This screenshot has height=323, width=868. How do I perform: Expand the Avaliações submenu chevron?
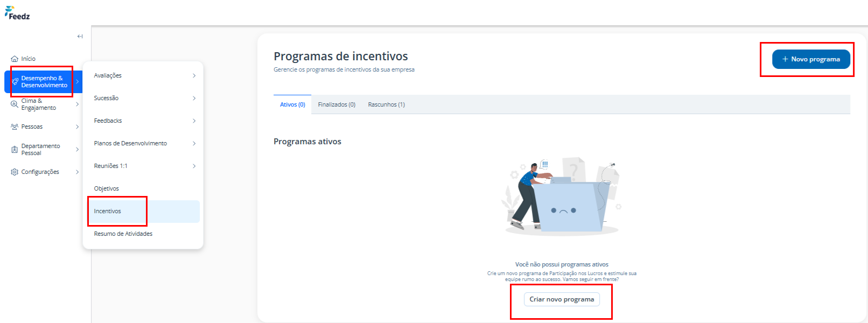point(194,76)
